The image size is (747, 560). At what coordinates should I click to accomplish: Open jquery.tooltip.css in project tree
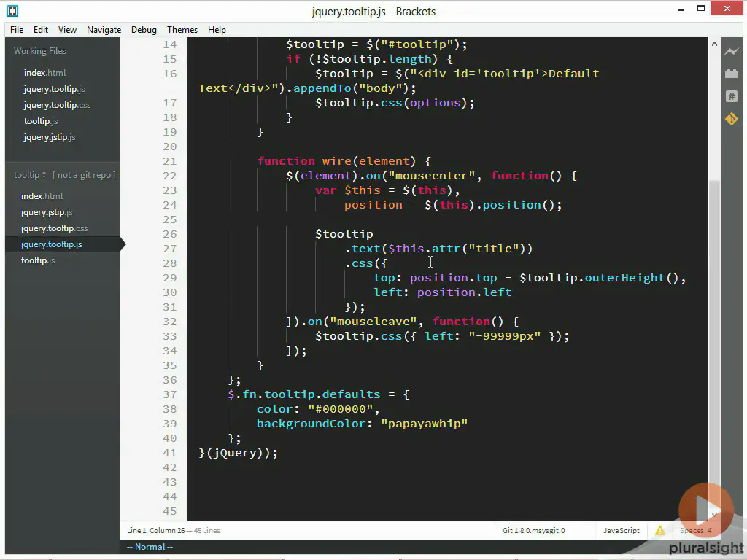tap(54, 228)
